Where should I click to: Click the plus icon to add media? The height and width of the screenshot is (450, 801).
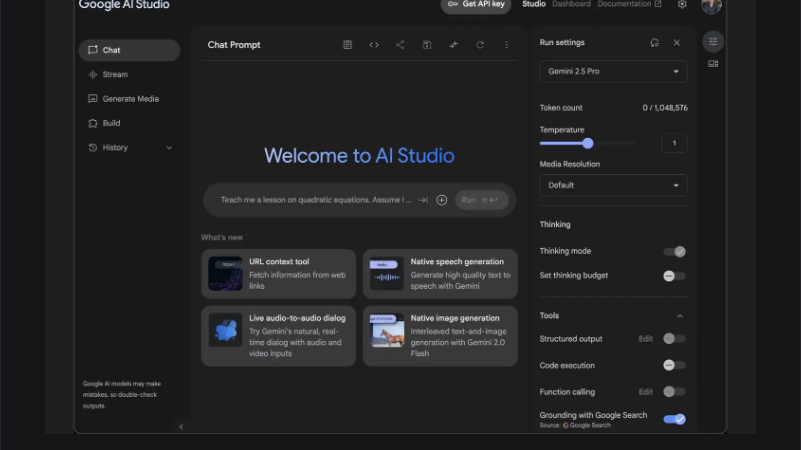442,200
